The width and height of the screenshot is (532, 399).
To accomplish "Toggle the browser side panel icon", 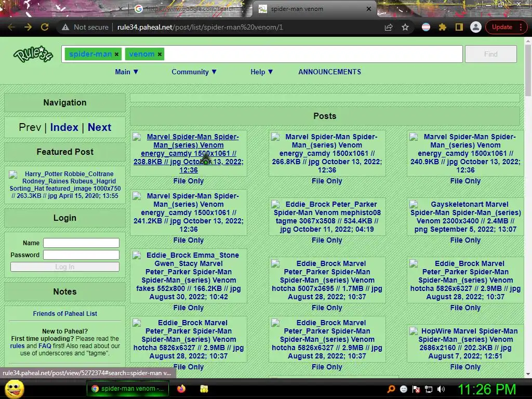I will point(459,27).
